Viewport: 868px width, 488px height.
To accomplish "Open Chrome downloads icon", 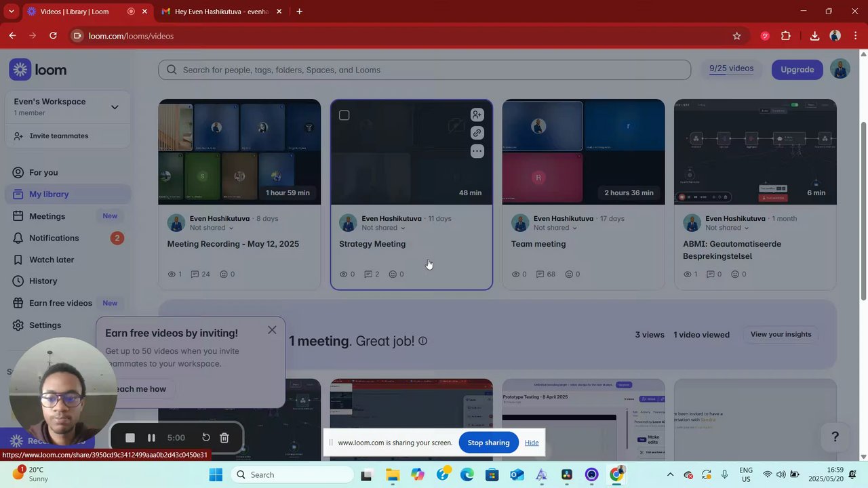I will coord(814,36).
